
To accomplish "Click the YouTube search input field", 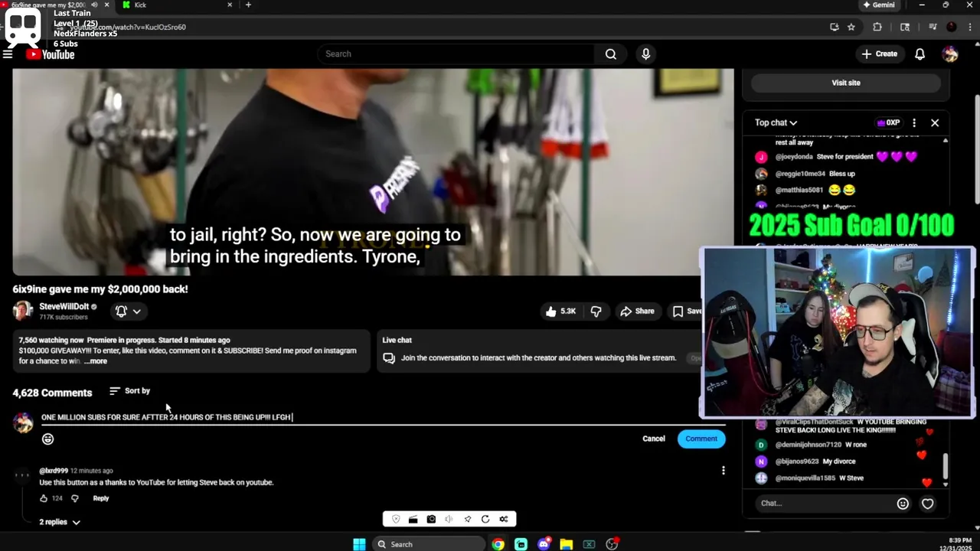I will pos(456,54).
